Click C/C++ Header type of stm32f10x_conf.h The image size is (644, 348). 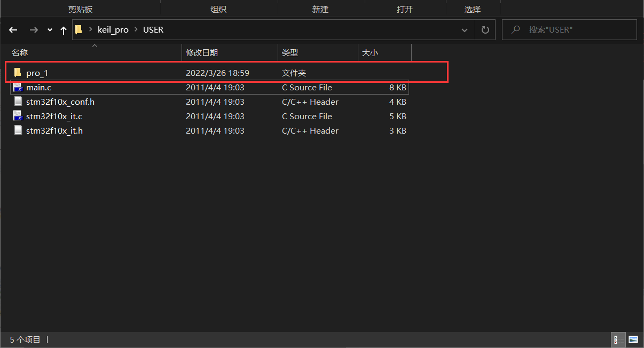(x=310, y=102)
